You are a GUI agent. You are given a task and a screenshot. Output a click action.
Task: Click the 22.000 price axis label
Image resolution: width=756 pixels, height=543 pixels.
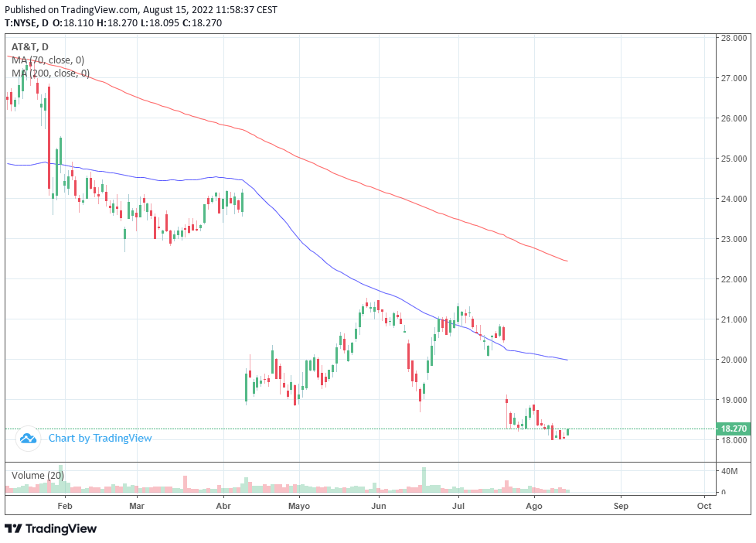click(x=734, y=279)
